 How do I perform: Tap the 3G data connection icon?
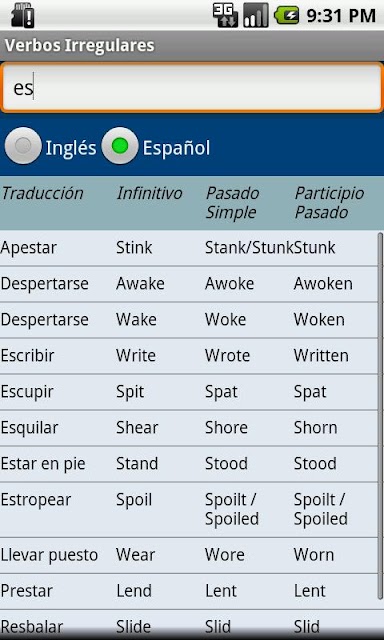pos(225,16)
